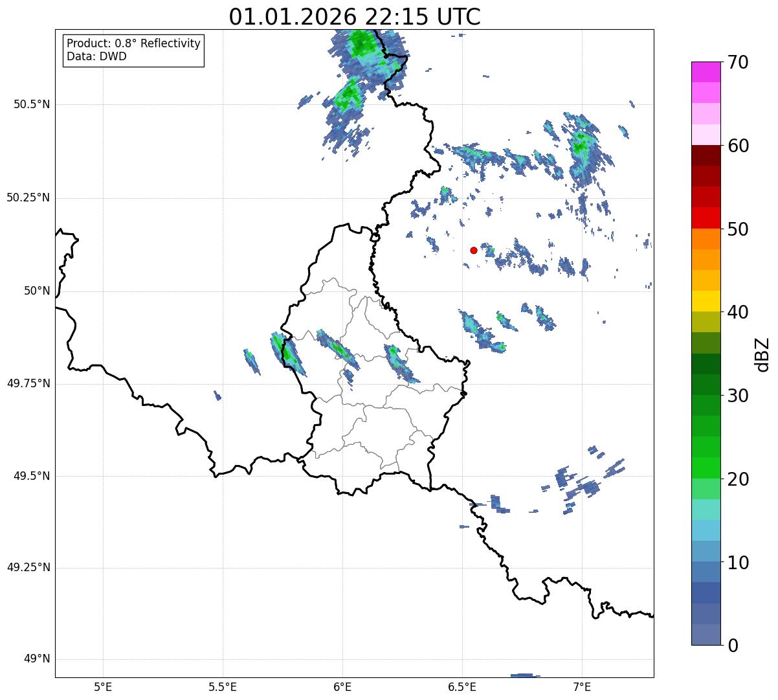
Task: Click the 49.75°N latitude label
Action: 28,383
